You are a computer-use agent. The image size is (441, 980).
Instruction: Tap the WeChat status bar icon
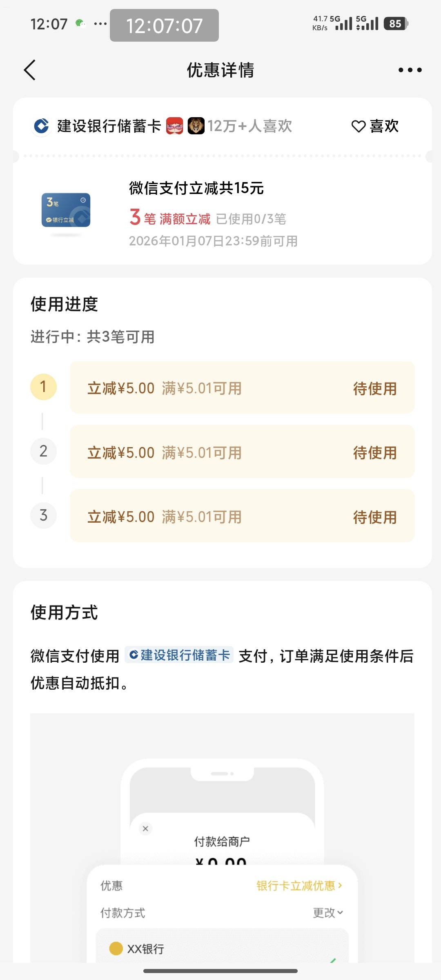pyautogui.click(x=80, y=23)
